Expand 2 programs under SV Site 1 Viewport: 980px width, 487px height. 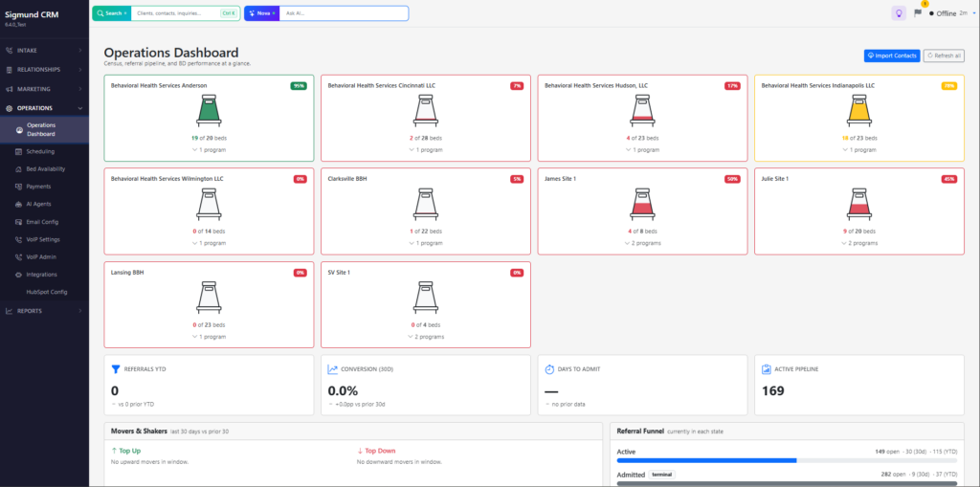[426, 337]
